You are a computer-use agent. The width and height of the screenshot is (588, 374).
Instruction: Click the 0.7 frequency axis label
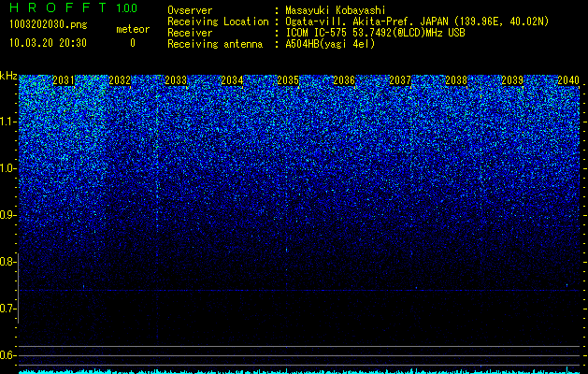[7, 309]
